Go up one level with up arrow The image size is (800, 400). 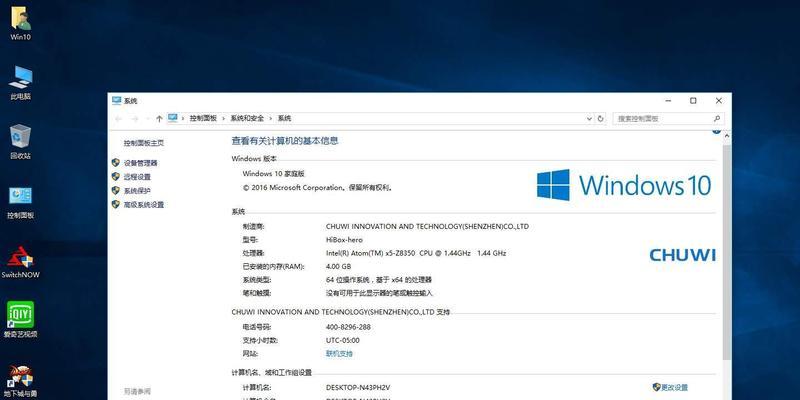[159, 118]
